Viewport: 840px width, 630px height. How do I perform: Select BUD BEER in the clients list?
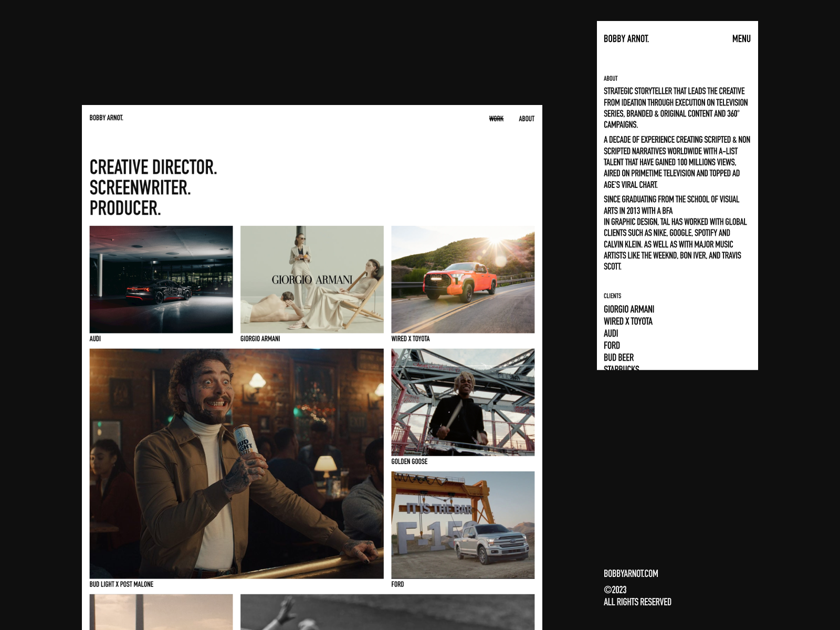(618, 358)
